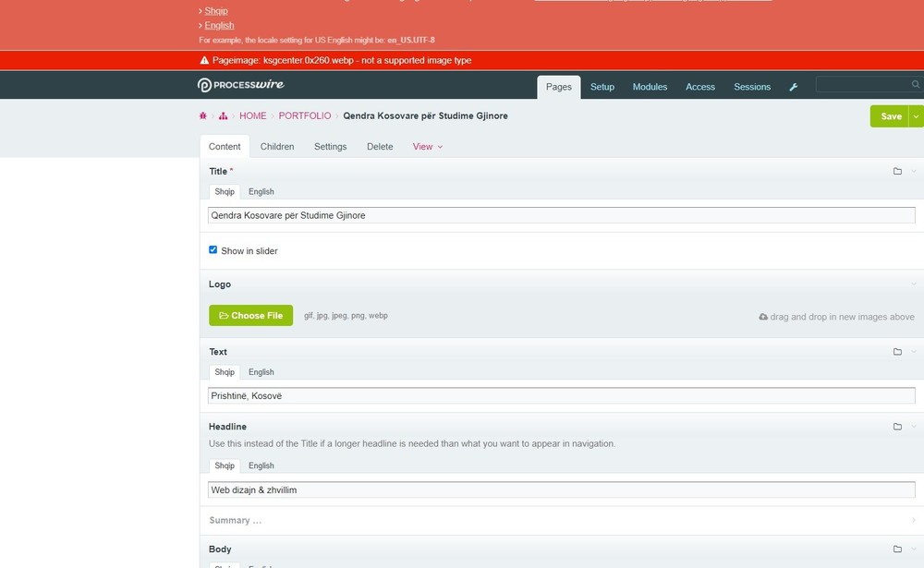Click the PORTFOLIO breadcrumb link
924x568 pixels.
[305, 116]
